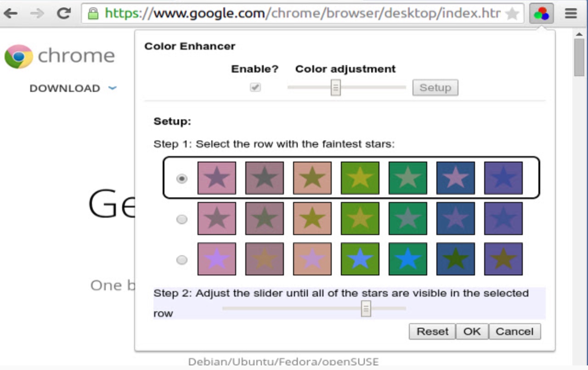This screenshot has width=588, height=370.
Task: Toggle the Enable checkbox
Action: pos(255,87)
